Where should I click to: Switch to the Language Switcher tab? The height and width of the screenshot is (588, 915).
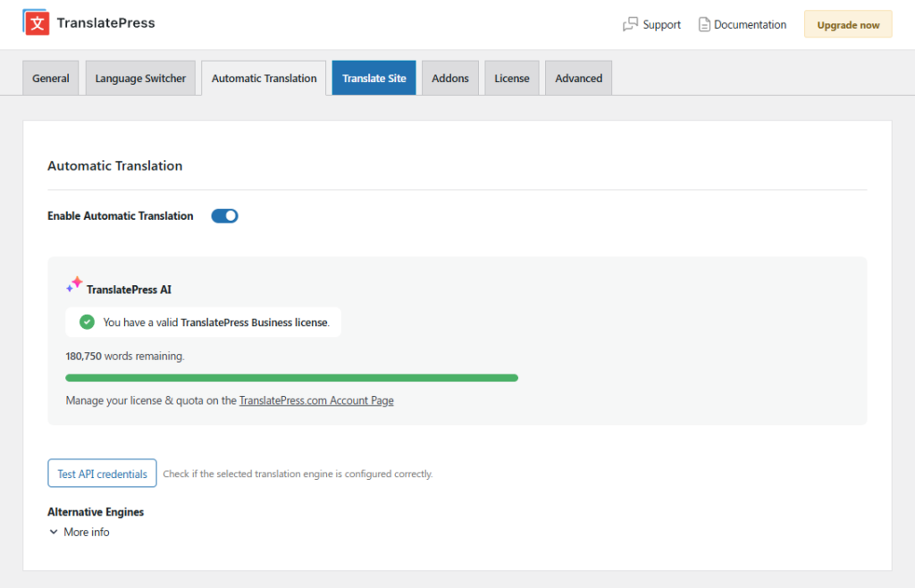(x=140, y=79)
